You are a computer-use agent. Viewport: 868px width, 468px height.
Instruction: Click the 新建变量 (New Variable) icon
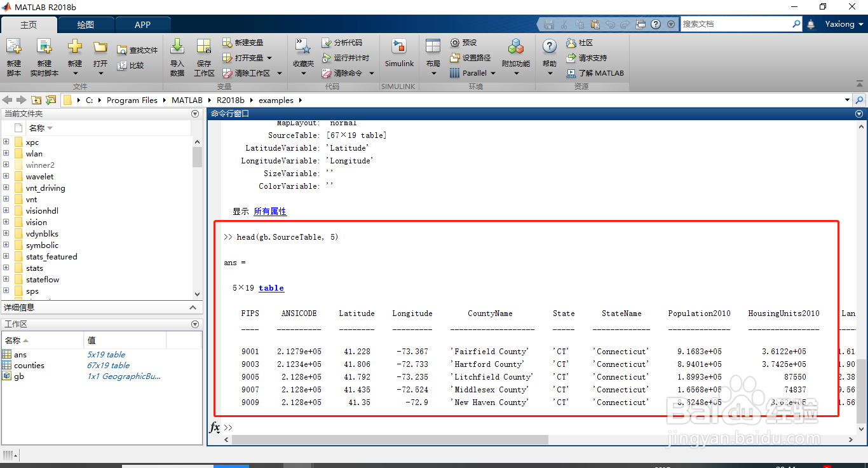(227, 43)
